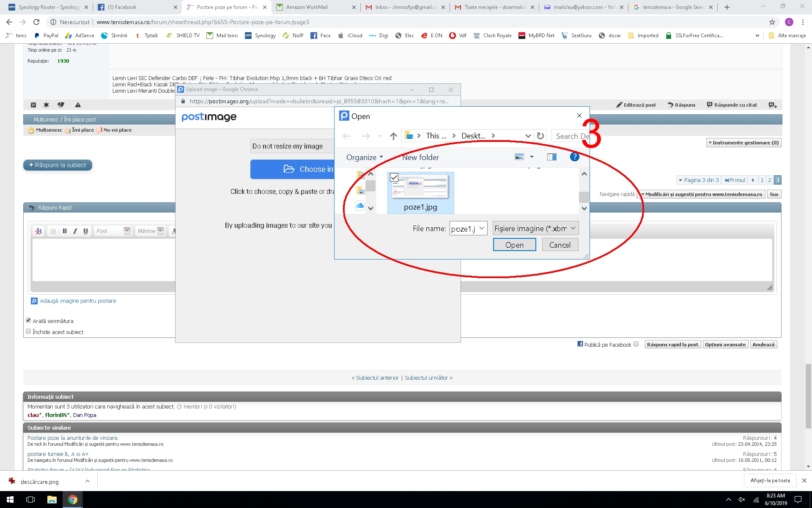Image resolution: width=812 pixels, height=508 pixels.
Task: Open File Explorer from the taskbar
Action: 52,500
